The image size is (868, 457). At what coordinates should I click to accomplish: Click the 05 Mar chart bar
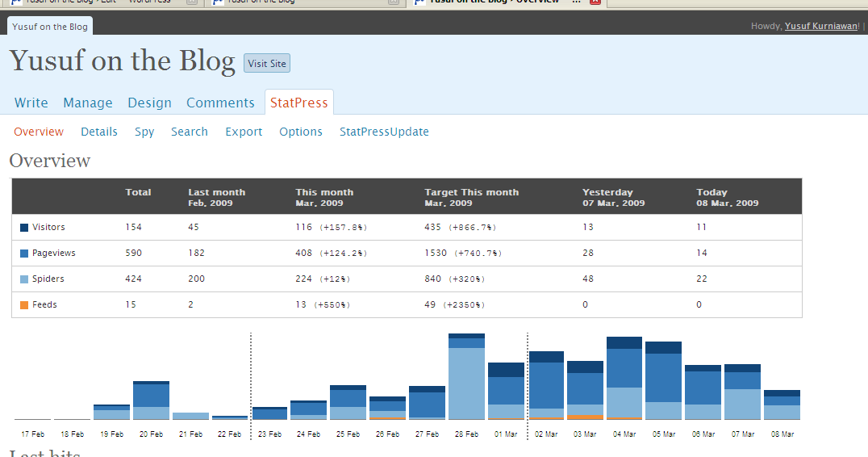coord(664,380)
